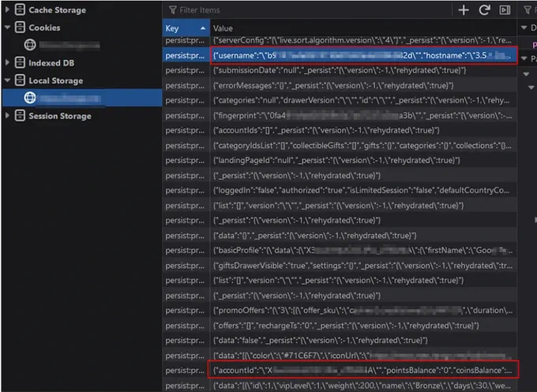This screenshot has height=392, width=537.
Task: Select the Cookies storage icon
Action: (x=20, y=27)
